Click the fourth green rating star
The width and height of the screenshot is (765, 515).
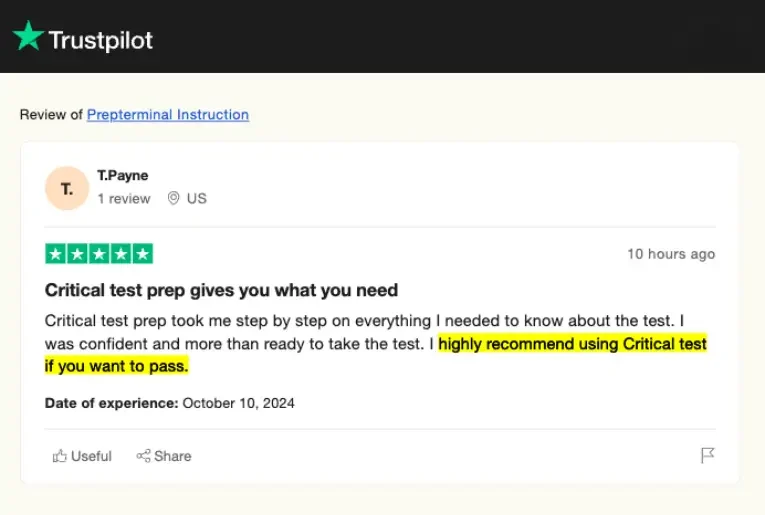(x=121, y=254)
